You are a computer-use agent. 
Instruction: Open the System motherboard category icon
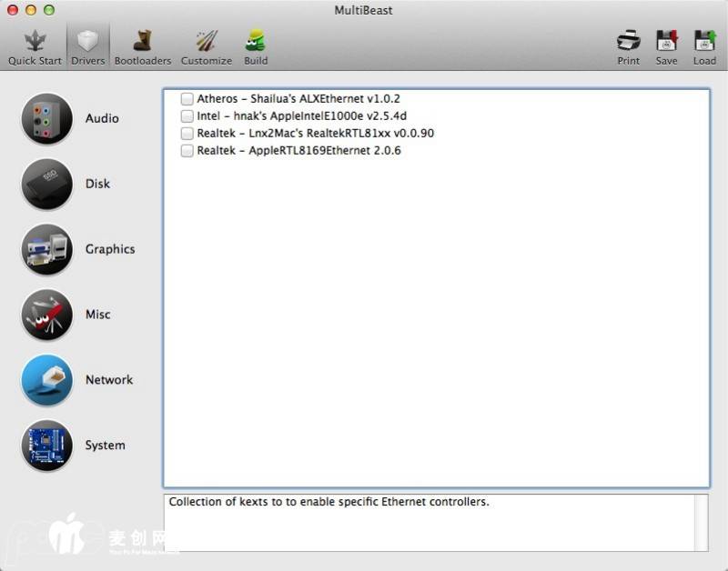coord(46,446)
